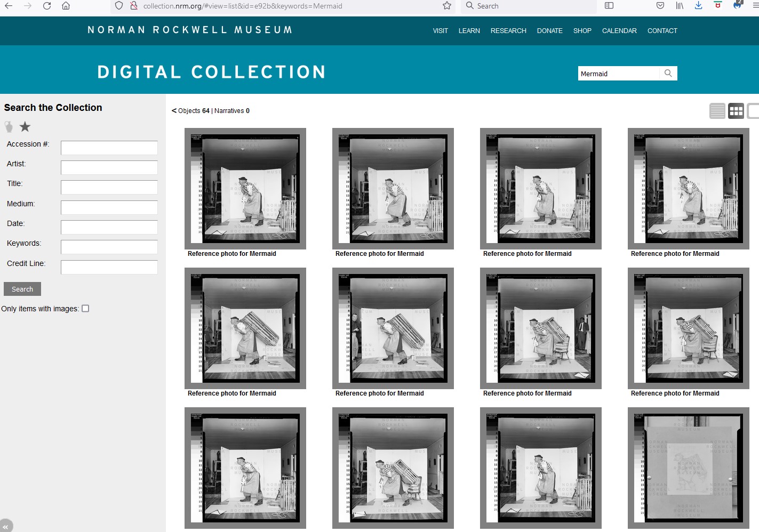Focus the Credit Line input field
759x532 pixels.
[109, 267]
